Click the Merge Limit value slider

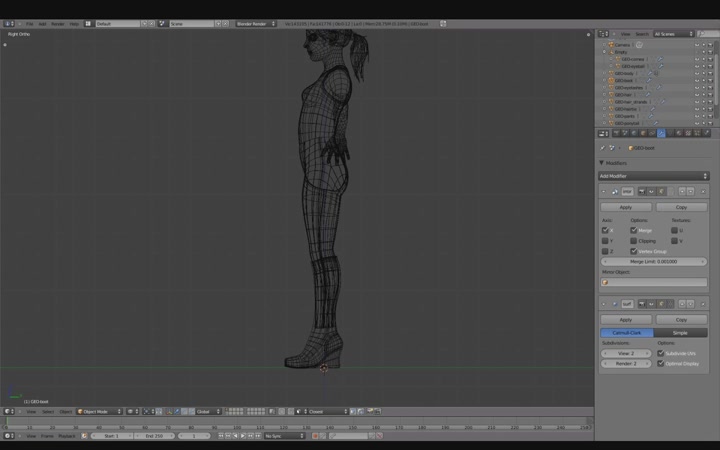pos(654,261)
